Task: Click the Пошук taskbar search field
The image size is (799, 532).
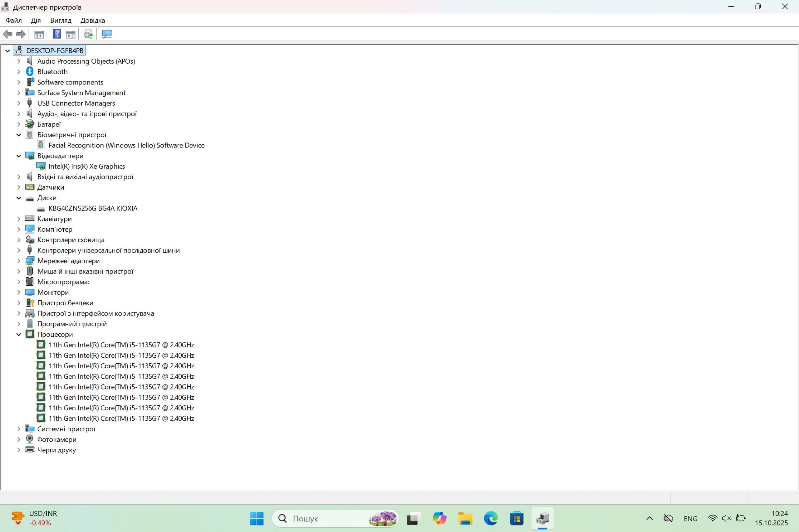Action: coord(326,518)
